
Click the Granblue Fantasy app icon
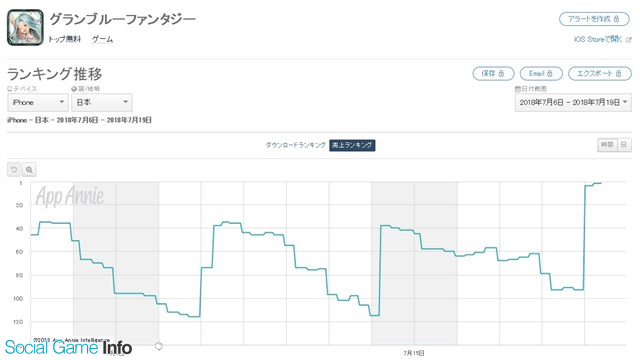click(x=25, y=28)
